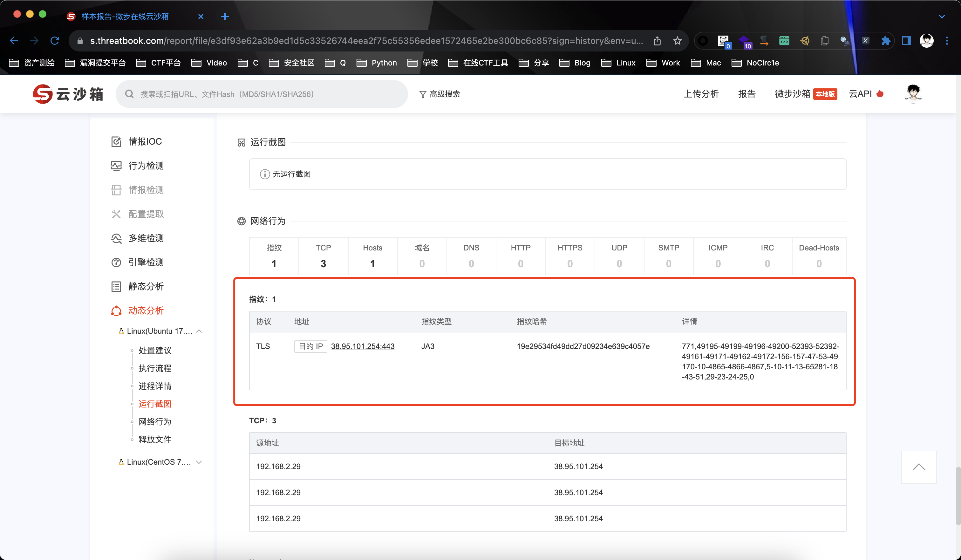
Task: Click the back-to-top arrow button
Action: click(919, 467)
